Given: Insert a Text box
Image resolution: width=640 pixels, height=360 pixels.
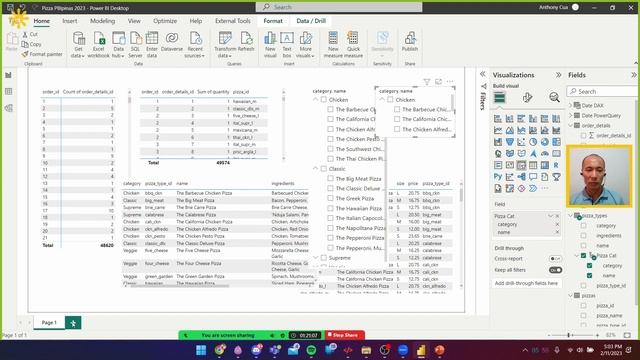Looking at the screenshot, I should pos(287,45).
